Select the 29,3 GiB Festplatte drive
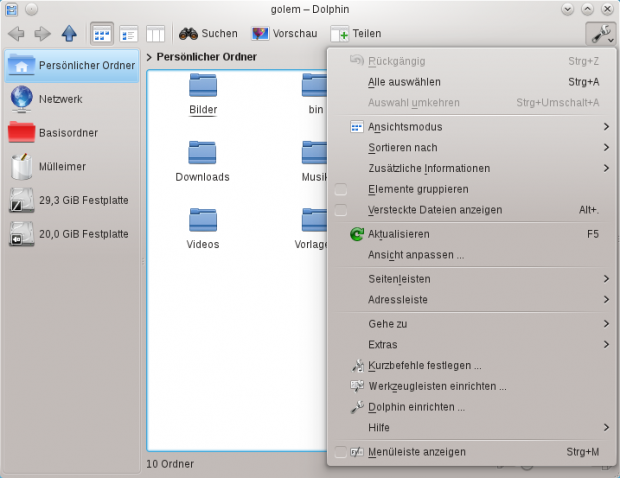This screenshot has width=620, height=478. [x=70, y=201]
